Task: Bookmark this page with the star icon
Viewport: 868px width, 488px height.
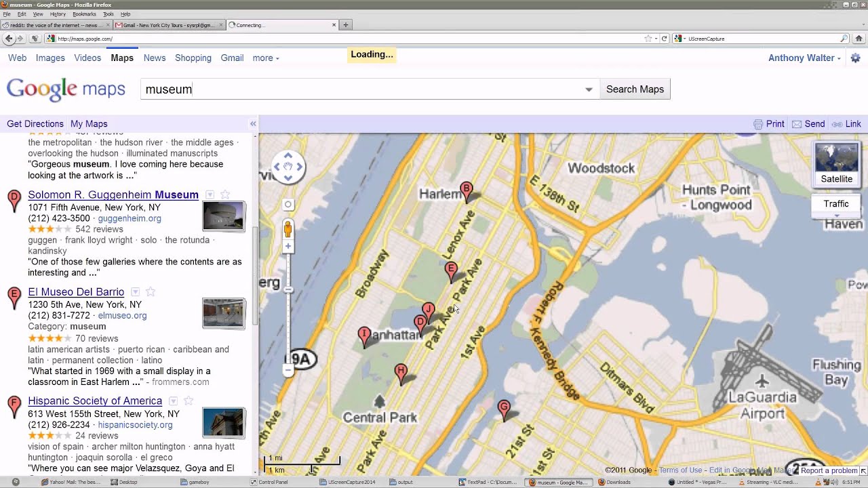Action: 648,39
